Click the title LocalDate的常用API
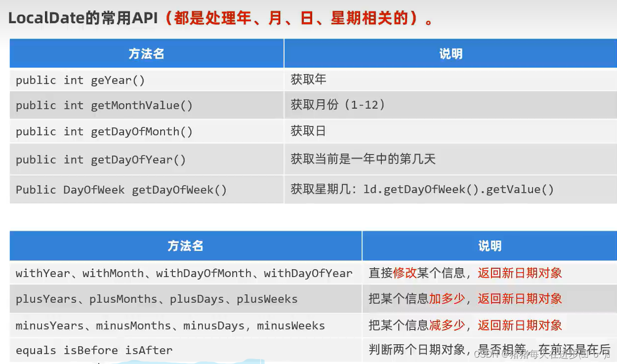Screen dimensions: 617x364 (84, 17)
